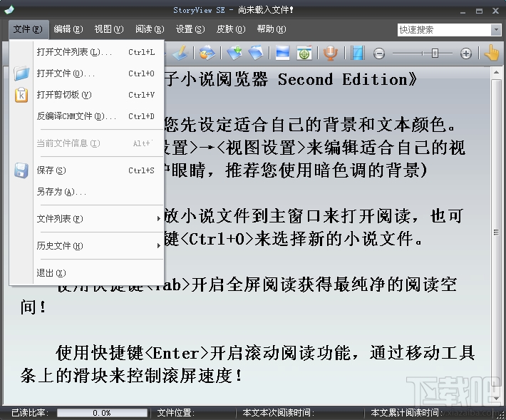
Task: Select 保存(S) menu entry
Action: [x=99, y=170]
